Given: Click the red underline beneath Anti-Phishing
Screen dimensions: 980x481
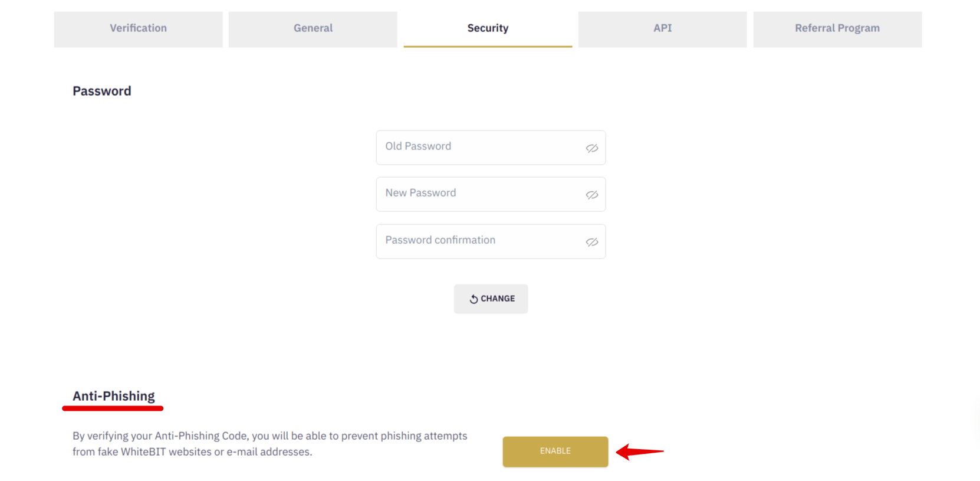Looking at the screenshot, I should [x=113, y=408].
